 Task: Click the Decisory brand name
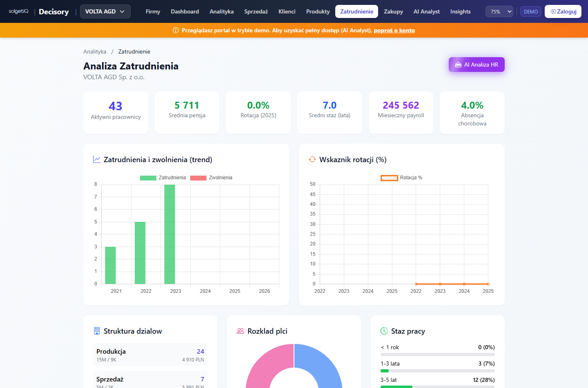pos(54,11)
